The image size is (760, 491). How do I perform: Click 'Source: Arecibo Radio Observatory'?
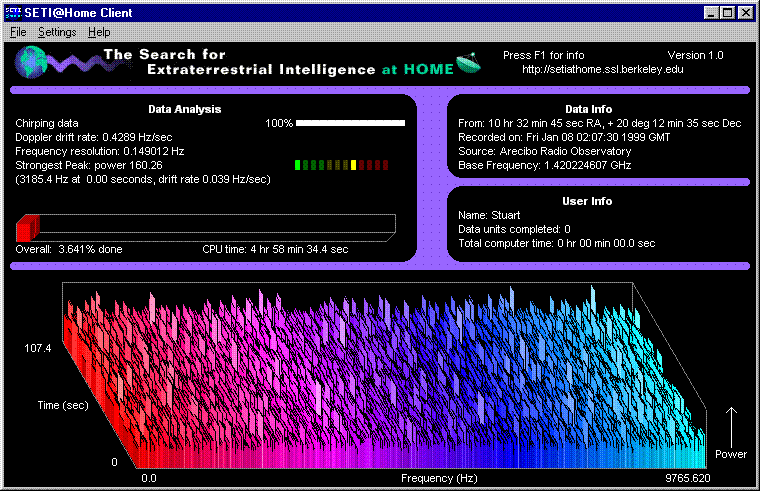[x=544, y=151]
